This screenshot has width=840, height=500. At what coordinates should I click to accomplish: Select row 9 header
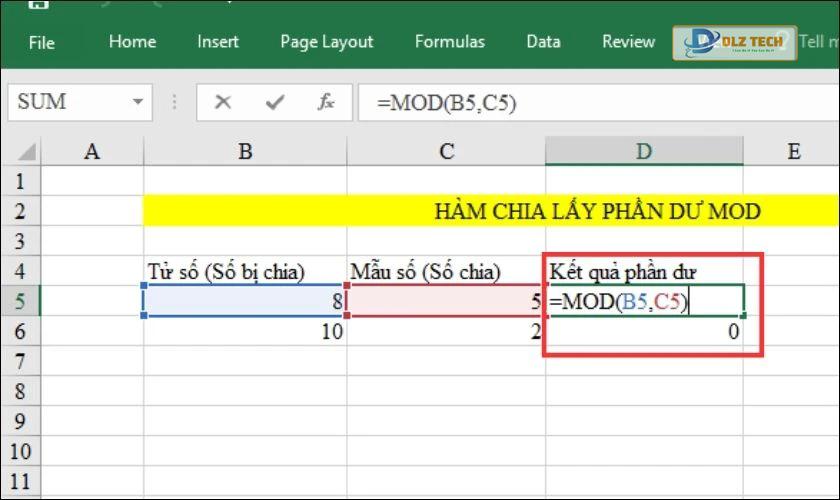click(x=20, y=421)
